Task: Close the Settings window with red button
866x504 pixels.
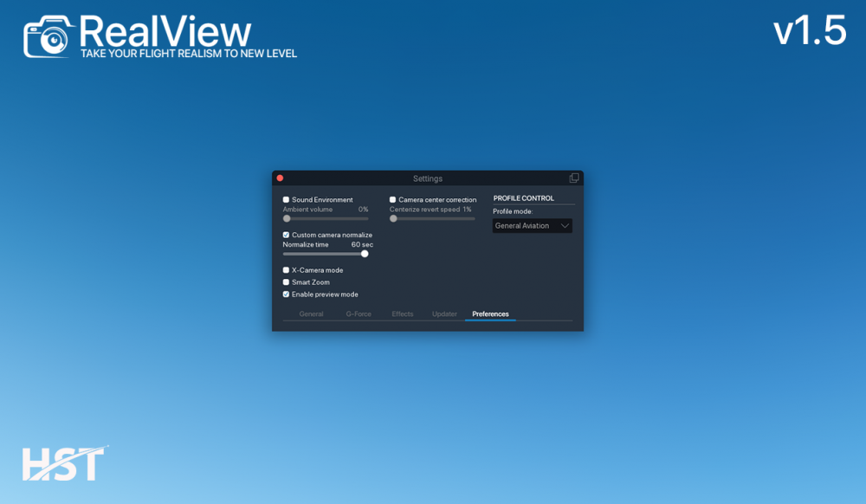Action: [x=280, y=178]
